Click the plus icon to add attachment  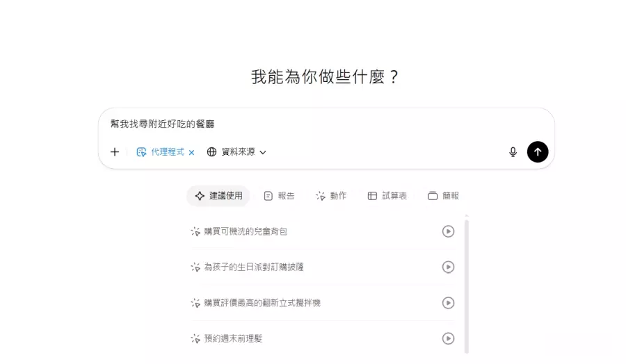pos(115,152)
